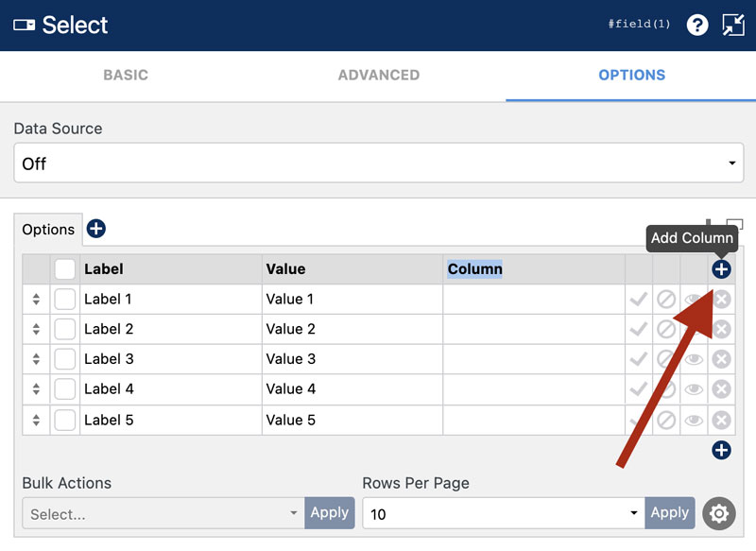The image size is (756, 551).
Task: Open the settings gear beside Rows Per Page
Action: (x=719, y=514)
